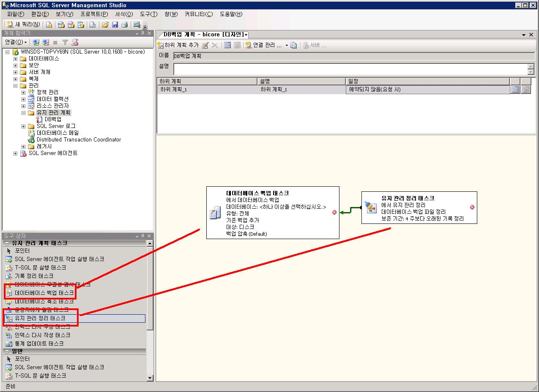Open the 창(W) menu
539x392 pixels.
coord(171,14)
